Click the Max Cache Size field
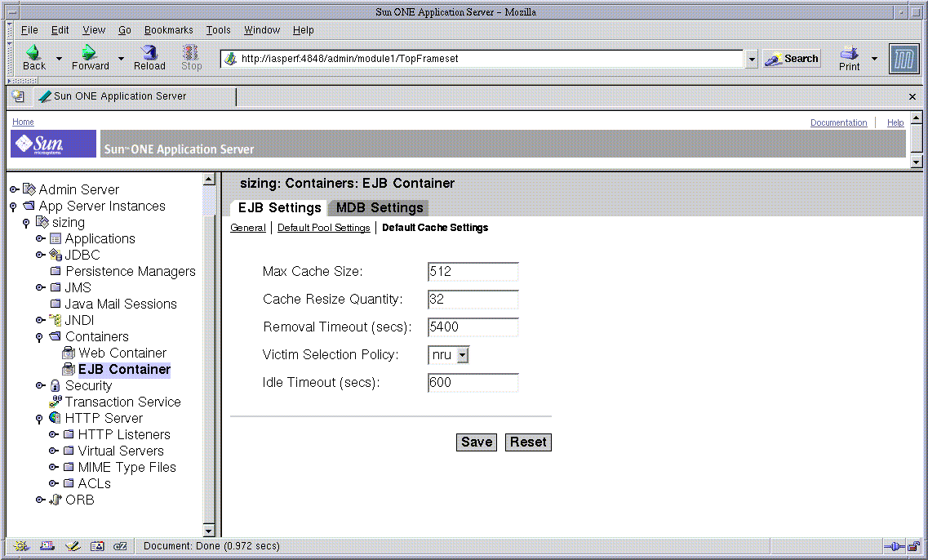 click(473, 272)
